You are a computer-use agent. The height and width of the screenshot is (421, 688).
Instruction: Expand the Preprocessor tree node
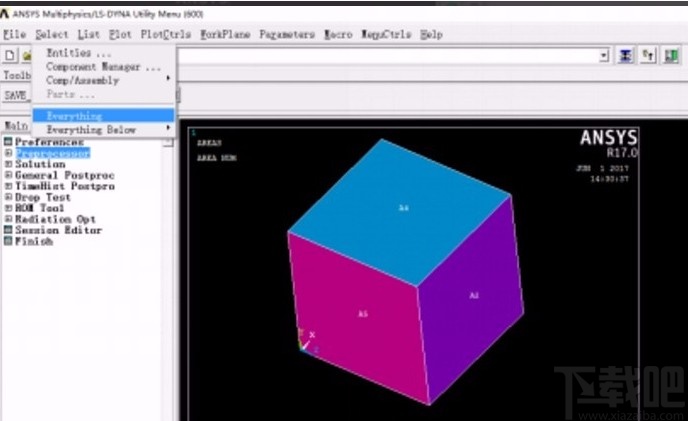pyautogui.click(x=8, y=153)
